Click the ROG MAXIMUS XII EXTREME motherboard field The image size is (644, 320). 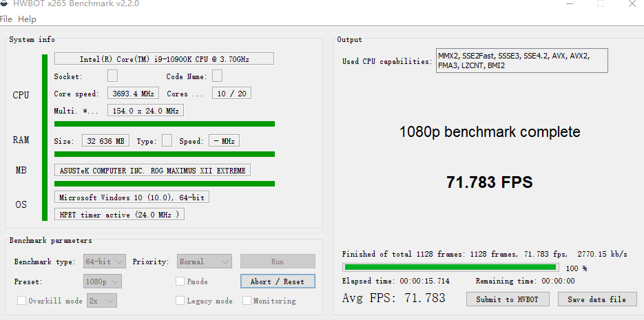152,170
